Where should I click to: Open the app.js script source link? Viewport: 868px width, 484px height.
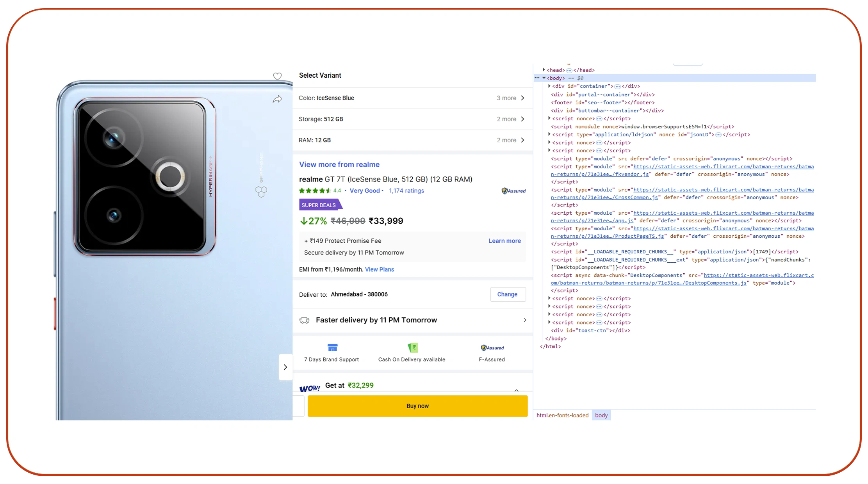pos(683,217)
